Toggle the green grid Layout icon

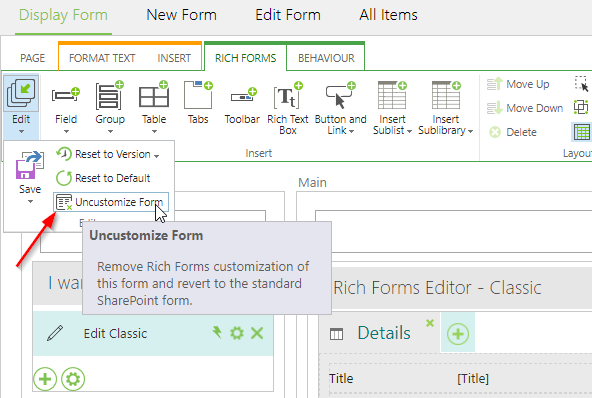click(x=582, y=132)
